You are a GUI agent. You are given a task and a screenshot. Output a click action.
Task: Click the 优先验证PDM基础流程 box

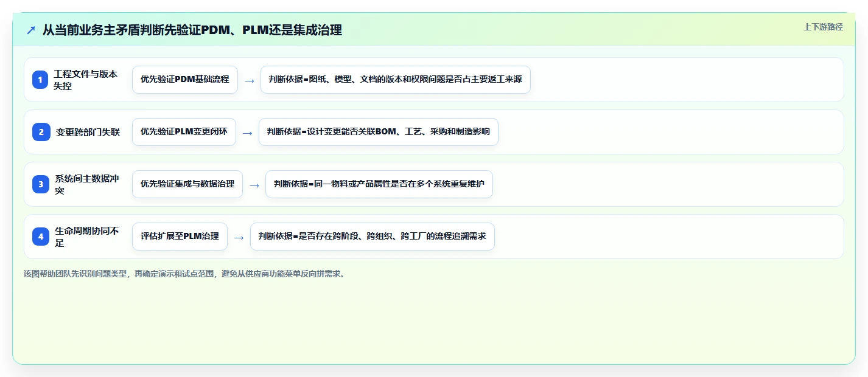coord(185,80)
